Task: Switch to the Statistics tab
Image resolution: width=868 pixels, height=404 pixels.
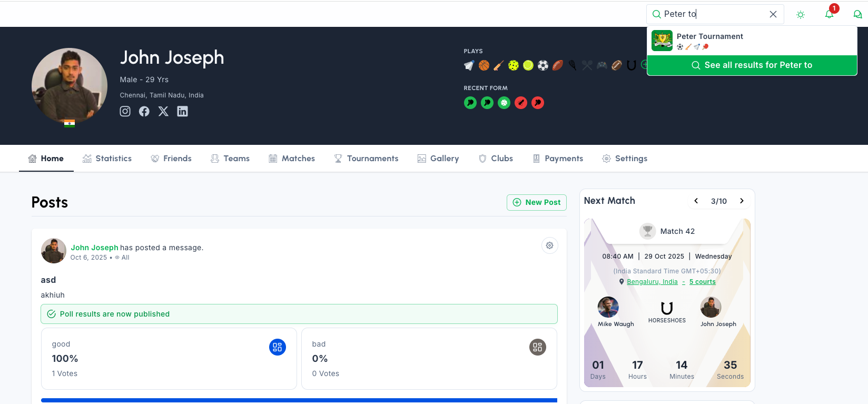Action: pyautogui.click(x=107, y=159)
